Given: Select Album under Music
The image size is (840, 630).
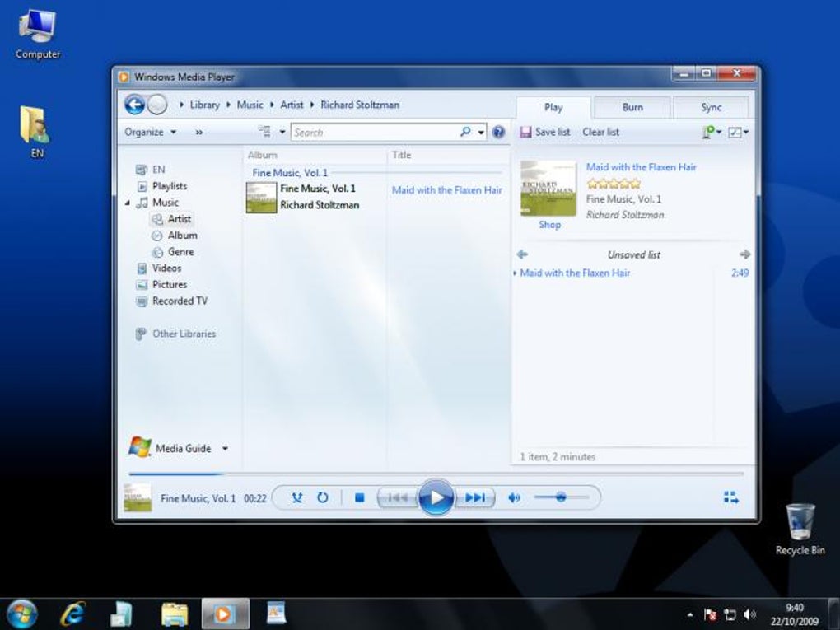Looking at the screenshot, I should coord(175,236).
